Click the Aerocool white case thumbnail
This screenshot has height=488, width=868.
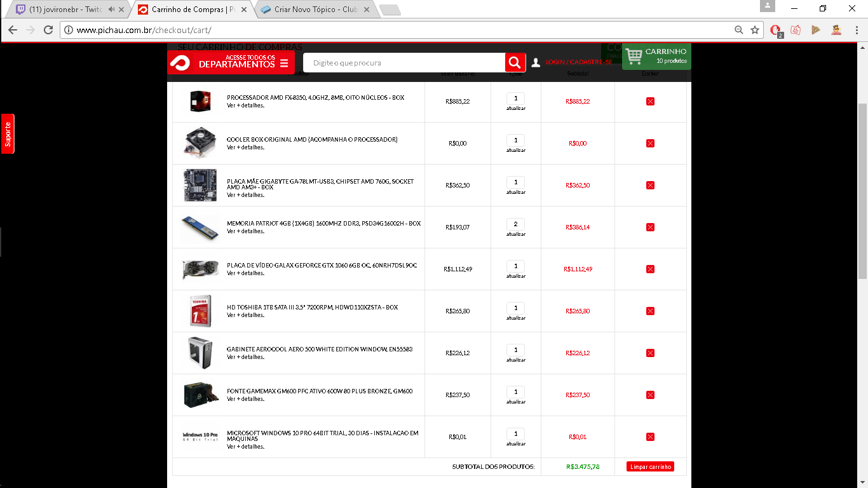[200, 353]
